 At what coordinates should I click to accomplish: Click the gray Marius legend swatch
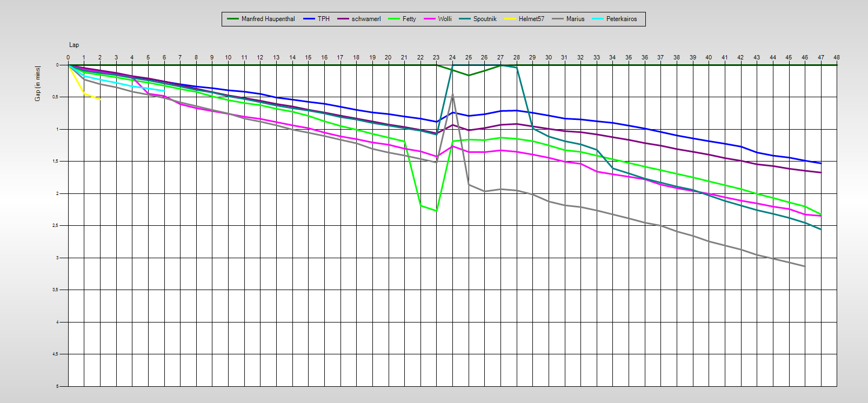click(558, 19)
